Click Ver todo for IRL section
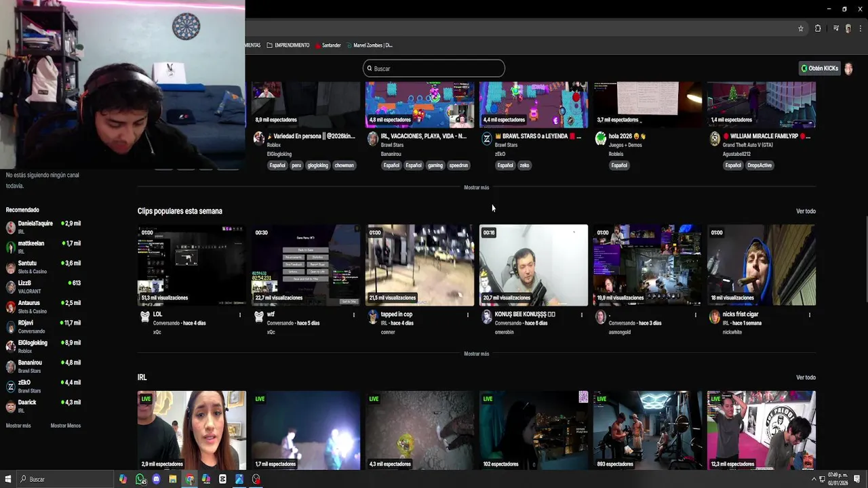Screen dimensions: 868x488 (806, 378)
